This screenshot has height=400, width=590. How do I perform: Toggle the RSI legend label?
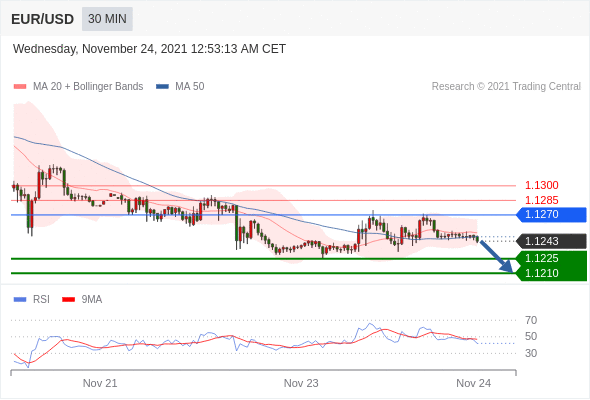pos(41,300)
